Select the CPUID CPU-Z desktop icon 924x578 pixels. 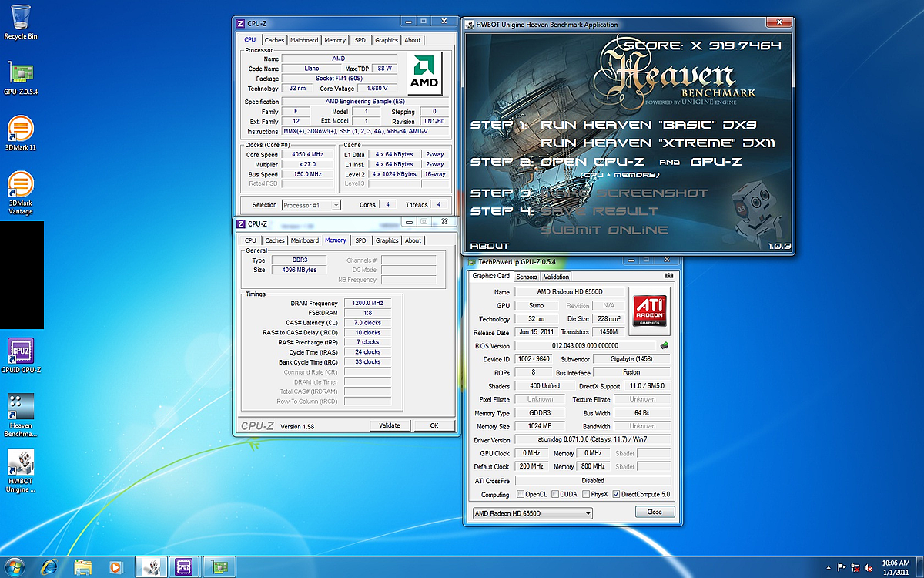21,355
